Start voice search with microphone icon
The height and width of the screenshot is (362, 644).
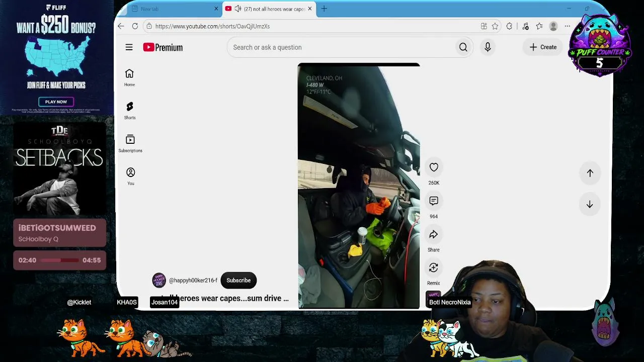click(488, 47)
